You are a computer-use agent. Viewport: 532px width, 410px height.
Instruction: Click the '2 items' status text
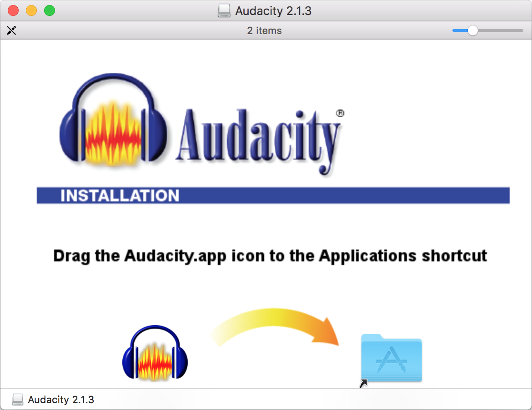pos(264,30)
